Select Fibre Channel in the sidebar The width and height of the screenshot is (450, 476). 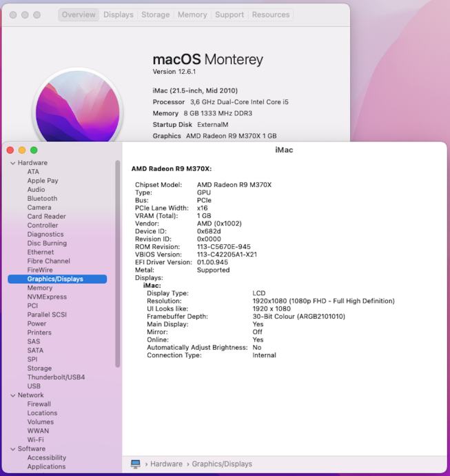(x=48, y=261)
